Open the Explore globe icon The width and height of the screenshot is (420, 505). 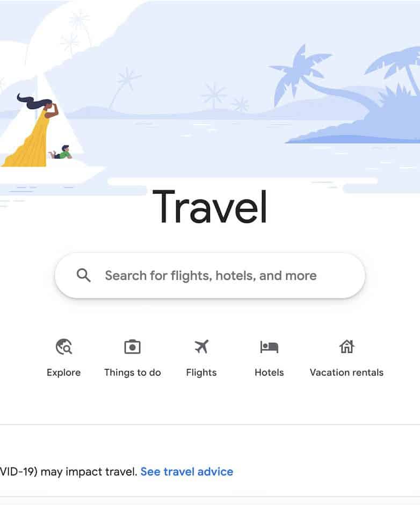click(64, 347)
